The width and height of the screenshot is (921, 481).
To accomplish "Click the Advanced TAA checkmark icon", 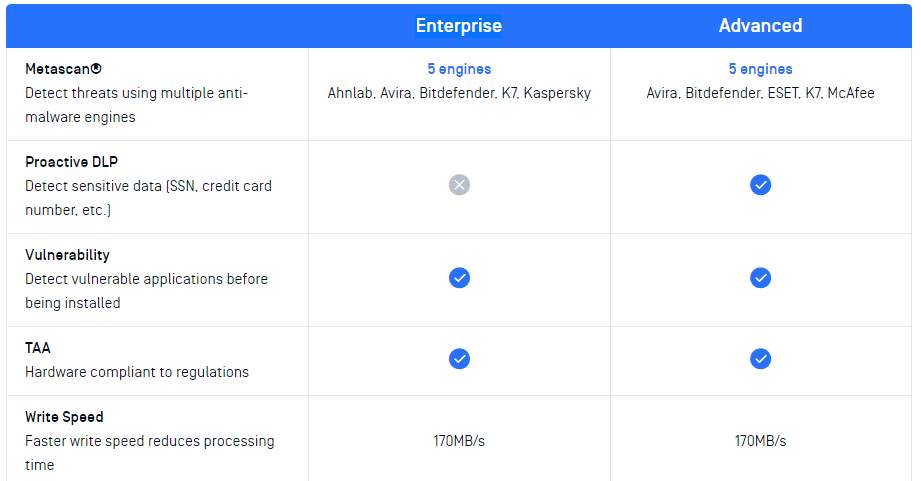I will click(760, 359).
